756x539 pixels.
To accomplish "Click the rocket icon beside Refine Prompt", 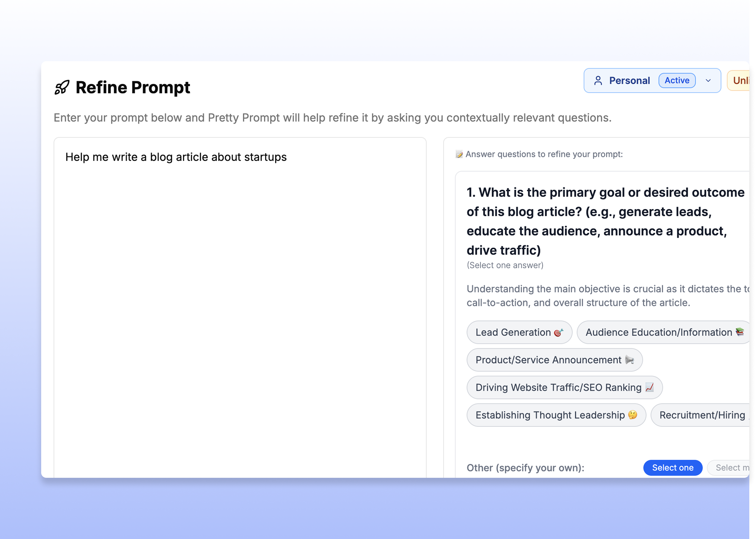I will click(x=62, y=88).
